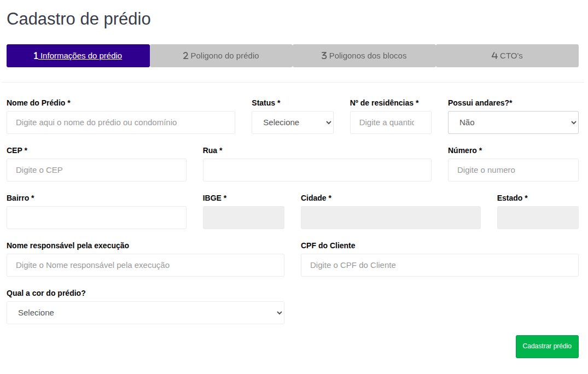Expand the Possui andares dropdown

coord(513,122)
